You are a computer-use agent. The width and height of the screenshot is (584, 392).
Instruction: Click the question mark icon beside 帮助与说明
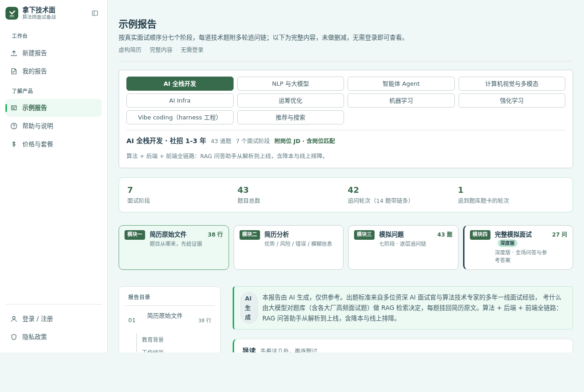point(14,126)
